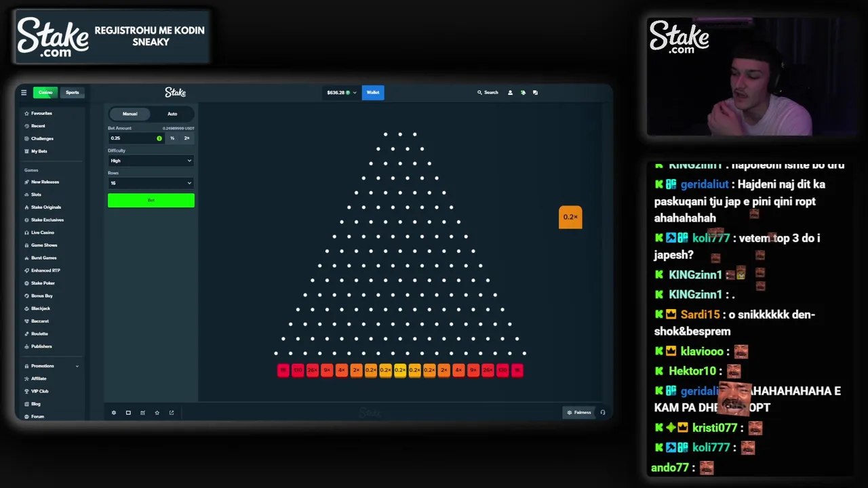Screen dimensions: 868x488
Task: Double the bet amount with 2× button
Action: (186, 138)
